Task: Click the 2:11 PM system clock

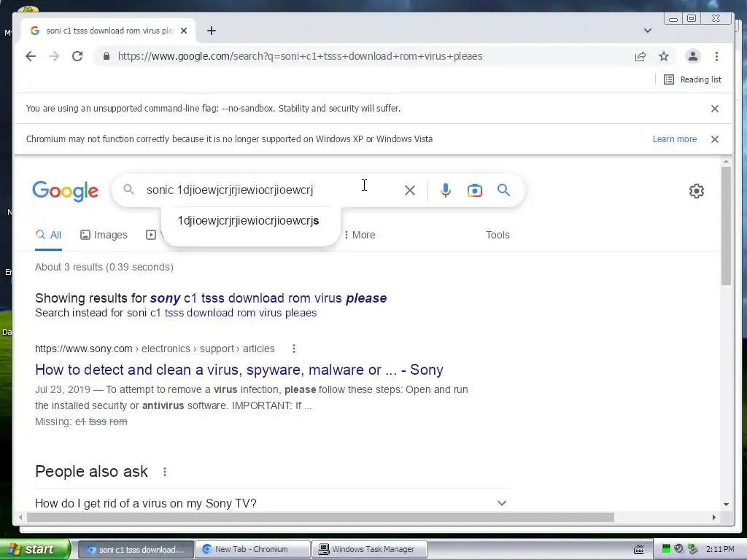Action: [720, 549]
